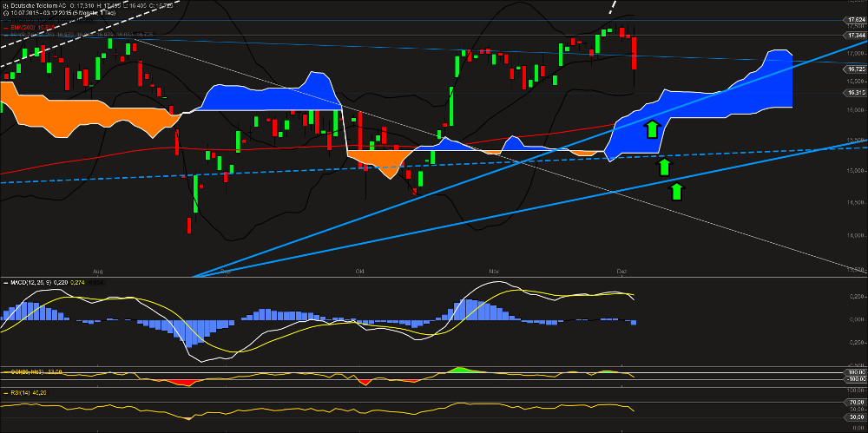Click the 16,725 current price marker
868x433 pixels.
(x=856, y=69)
